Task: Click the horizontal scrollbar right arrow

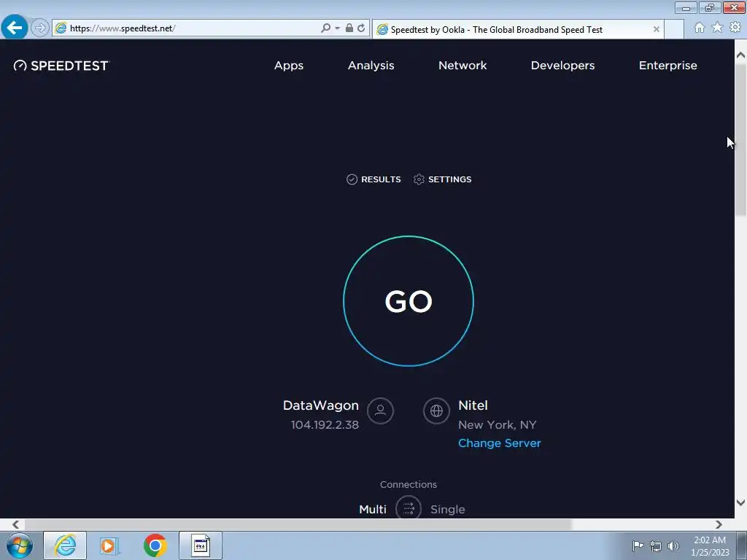Action: tap(719, 524)
